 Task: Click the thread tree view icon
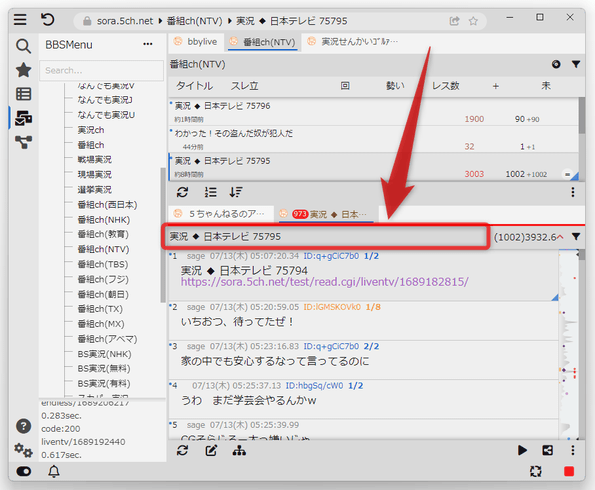239,451
